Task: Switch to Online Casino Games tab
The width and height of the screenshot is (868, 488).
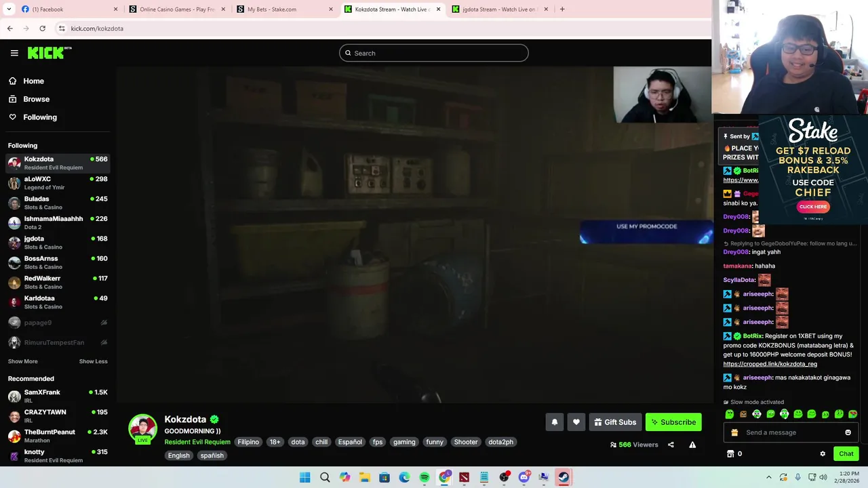Action: click(176, 9)
